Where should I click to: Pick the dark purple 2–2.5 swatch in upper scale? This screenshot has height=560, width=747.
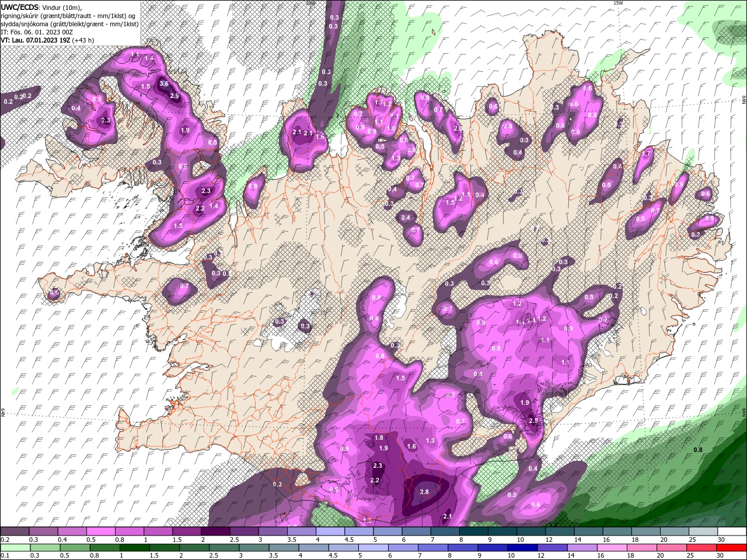click(215, 531)
